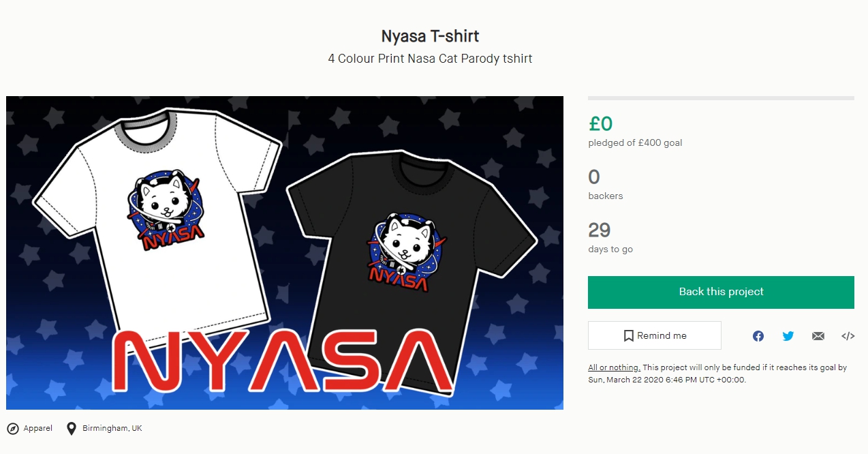Share the project on Facebook

point(758,336)
